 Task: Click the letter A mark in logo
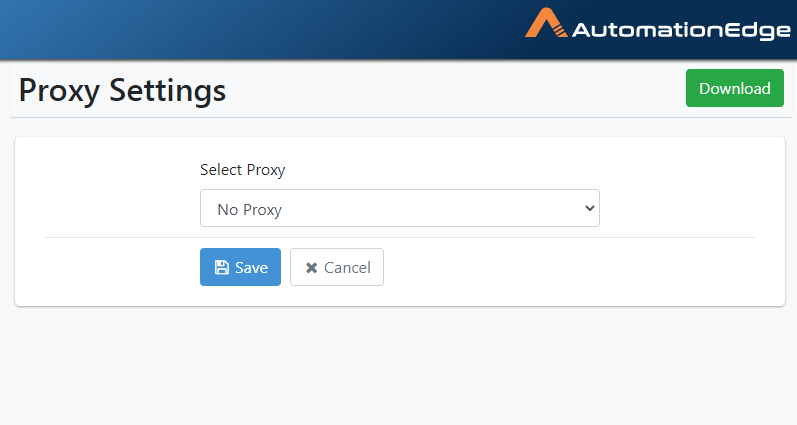point(546,23)
